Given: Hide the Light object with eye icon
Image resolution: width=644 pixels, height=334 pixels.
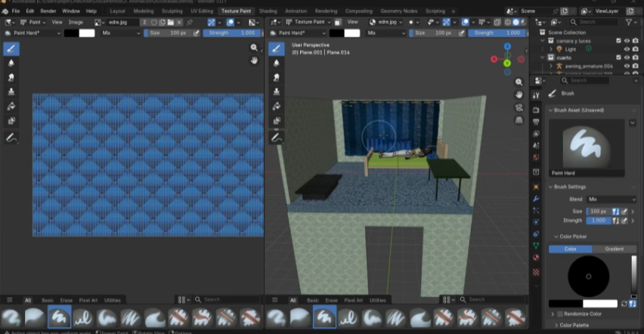Looking at the screenshot, I should [627, 49].
